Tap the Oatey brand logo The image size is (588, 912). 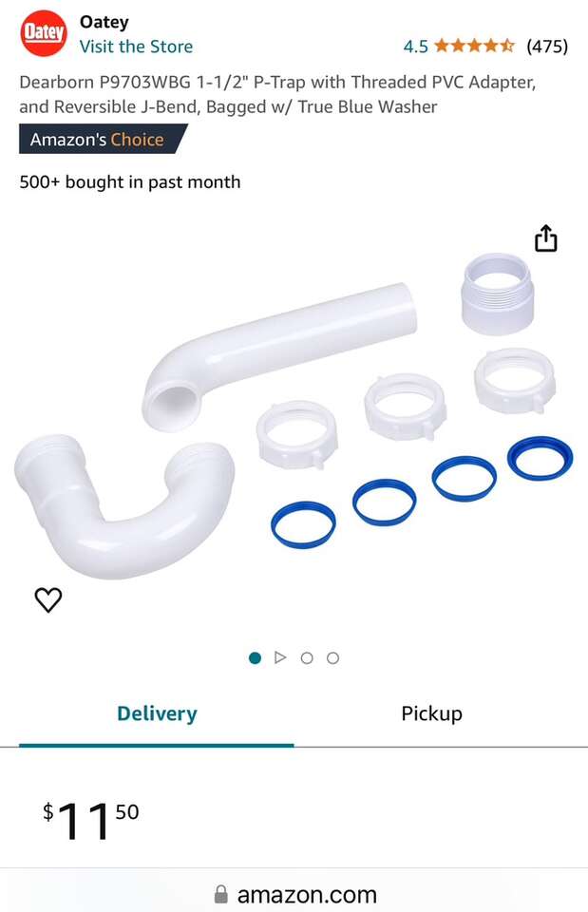44,33
